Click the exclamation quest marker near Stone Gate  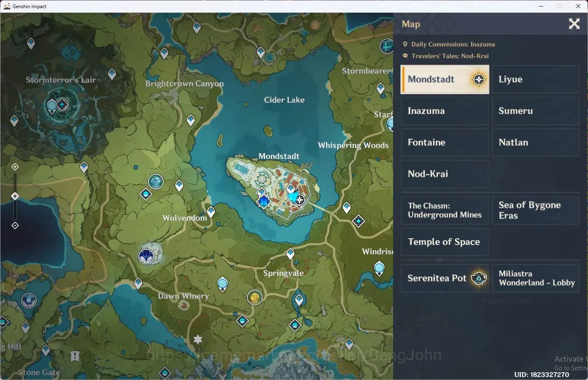[75, 356]
